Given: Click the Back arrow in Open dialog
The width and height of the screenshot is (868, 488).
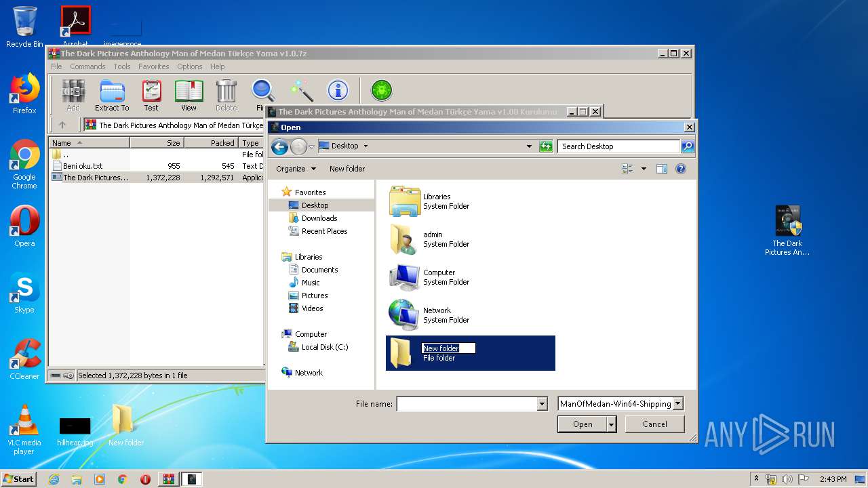Looking at the screenshot, I should [x=279, y=146].
